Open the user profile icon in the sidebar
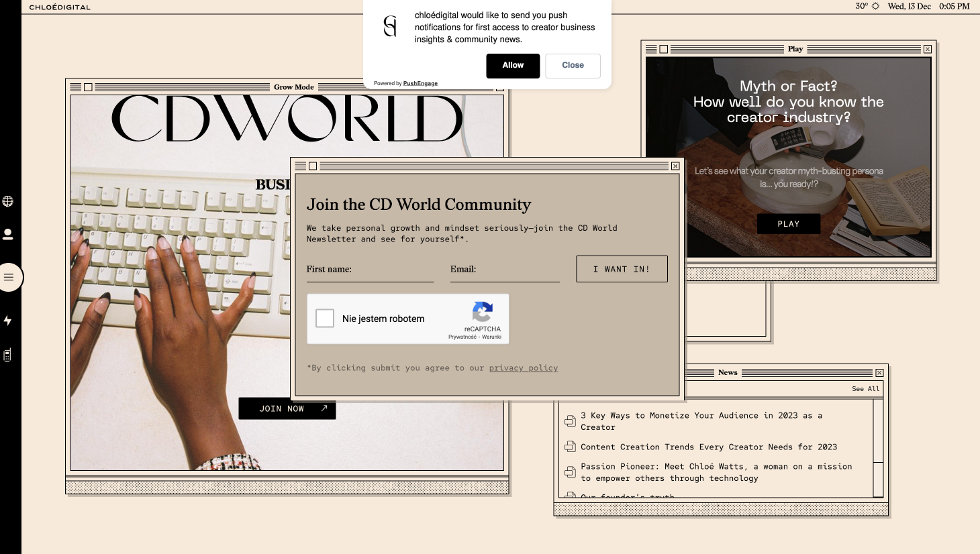Image resolution: width=980 pixels, height=554 pixels. [8, 234]
